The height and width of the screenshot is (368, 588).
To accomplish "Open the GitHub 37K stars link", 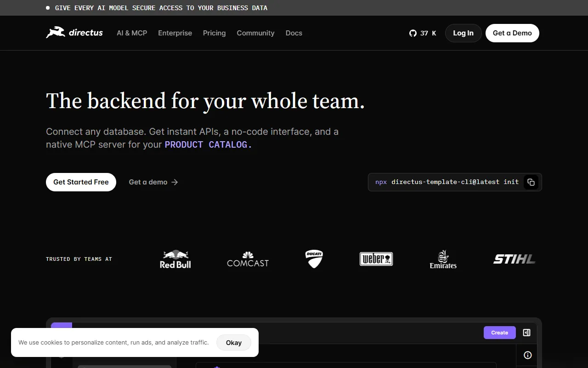I will 423,33.
